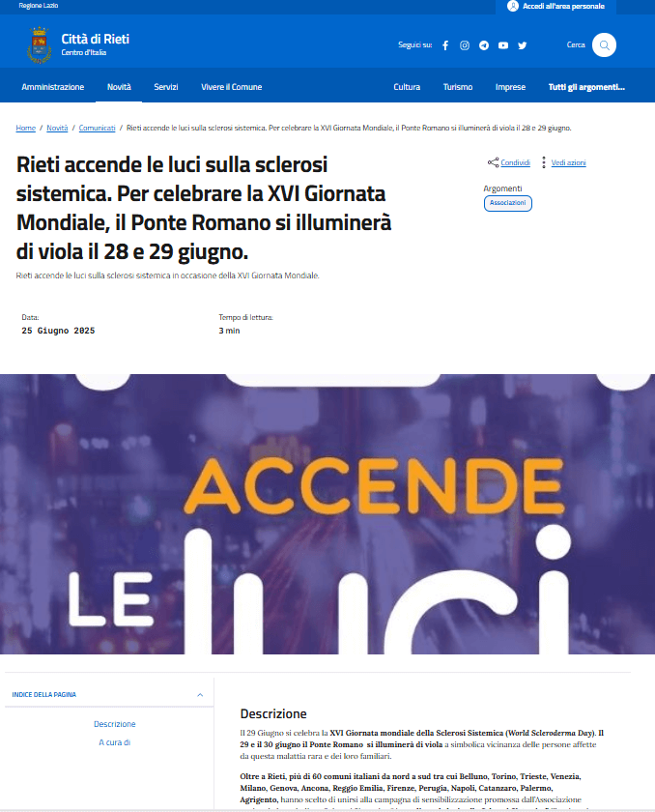Open the Instagram social icon
Viewport: 655px width, 812px height.
coord(465,45)
